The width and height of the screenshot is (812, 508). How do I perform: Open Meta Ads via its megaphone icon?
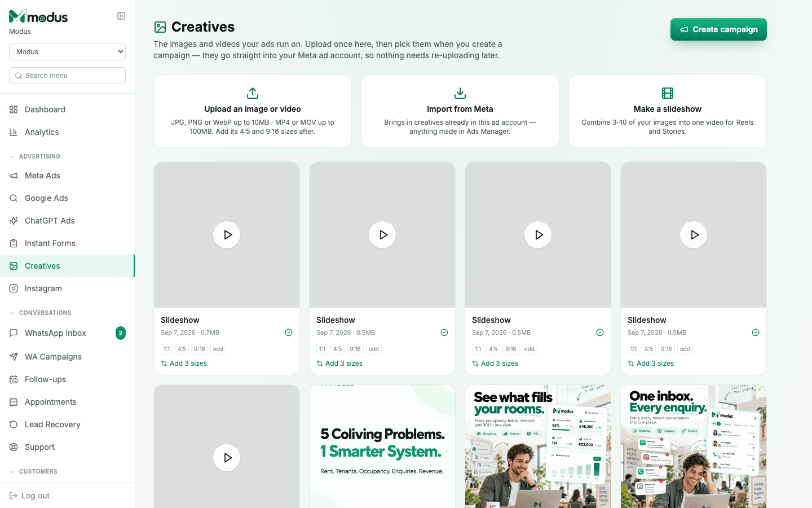pos(14,176)
